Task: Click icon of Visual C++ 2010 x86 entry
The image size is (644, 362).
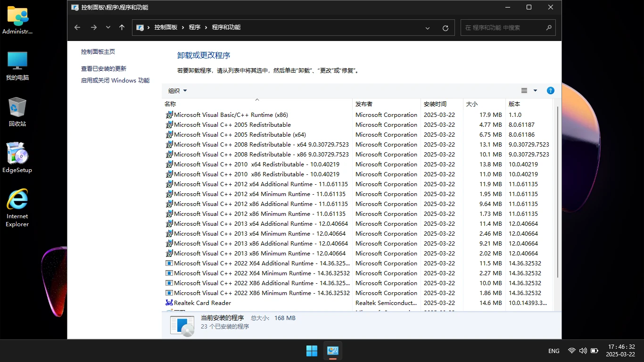Action: [169, 174]
